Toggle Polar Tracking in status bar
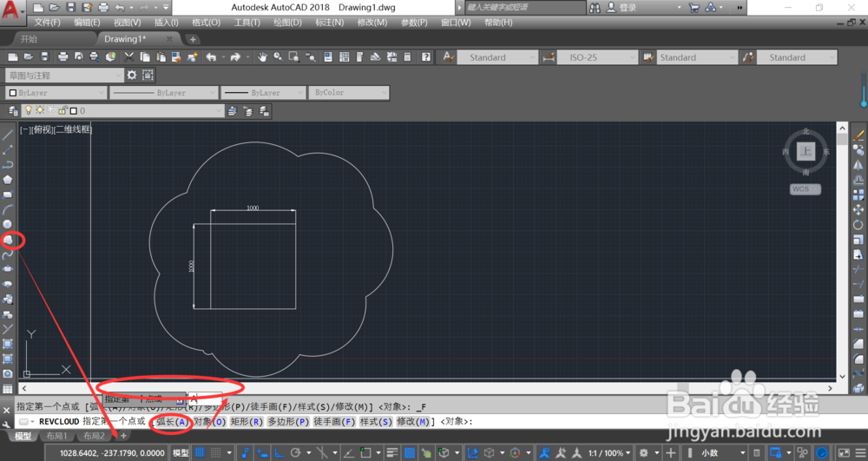868x461 pixels. [x=296, y=452]
